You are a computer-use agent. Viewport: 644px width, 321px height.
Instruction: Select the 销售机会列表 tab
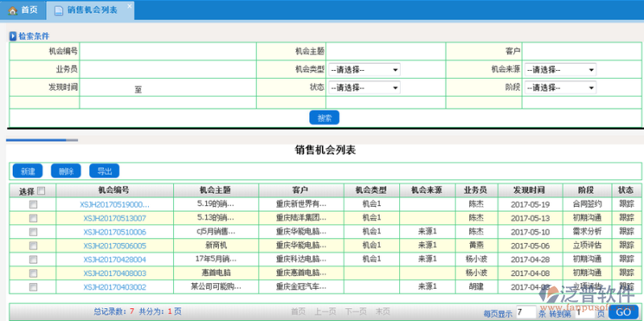[x=90, y=10]
